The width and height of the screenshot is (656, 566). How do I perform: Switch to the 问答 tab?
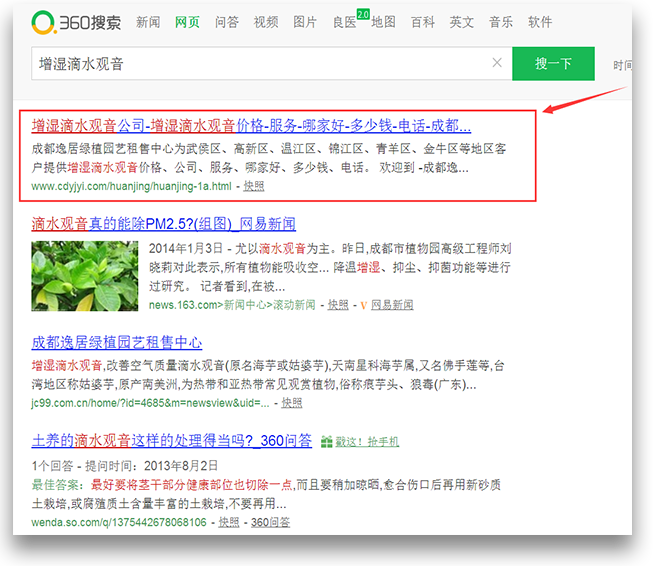pyautogui.click(x=227, y=22)
